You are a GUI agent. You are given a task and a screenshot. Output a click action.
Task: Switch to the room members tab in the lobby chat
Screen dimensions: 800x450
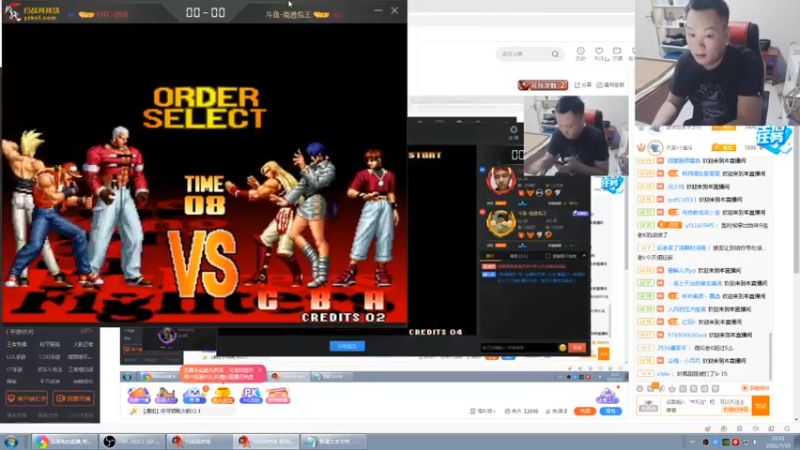pyautogui.click(x=519, y=256)
